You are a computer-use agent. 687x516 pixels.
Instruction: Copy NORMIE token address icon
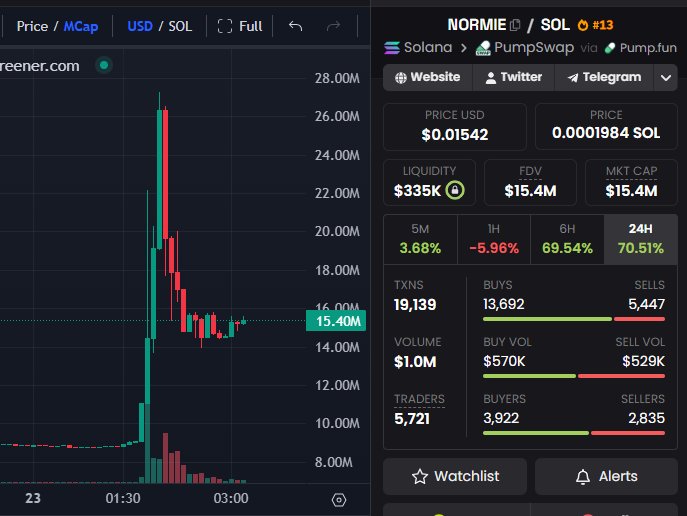[515, 25]
